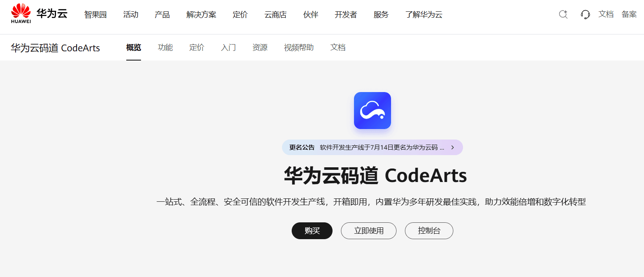Click the 购买 button
644x277 pixels.
point(312,231)
